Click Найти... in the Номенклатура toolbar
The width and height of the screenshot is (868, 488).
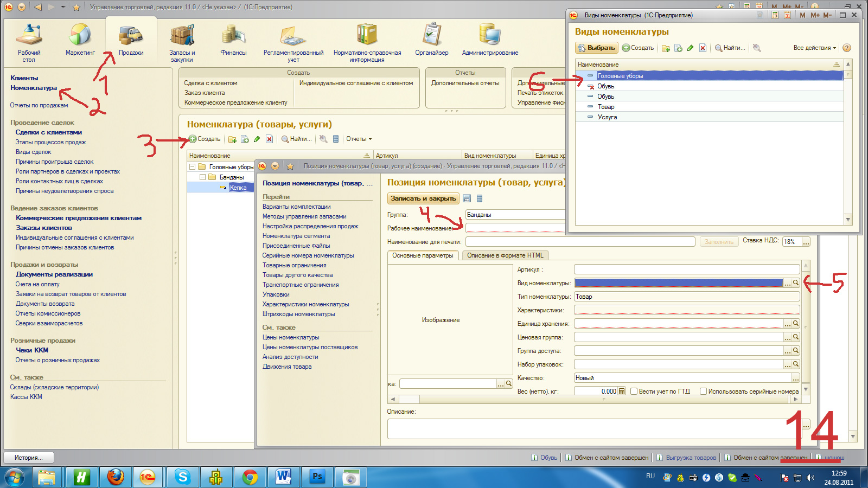(297, 139)
